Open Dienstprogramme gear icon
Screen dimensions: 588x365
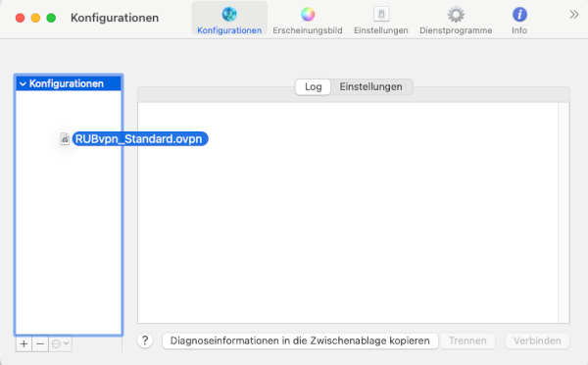tap(456, 15)
